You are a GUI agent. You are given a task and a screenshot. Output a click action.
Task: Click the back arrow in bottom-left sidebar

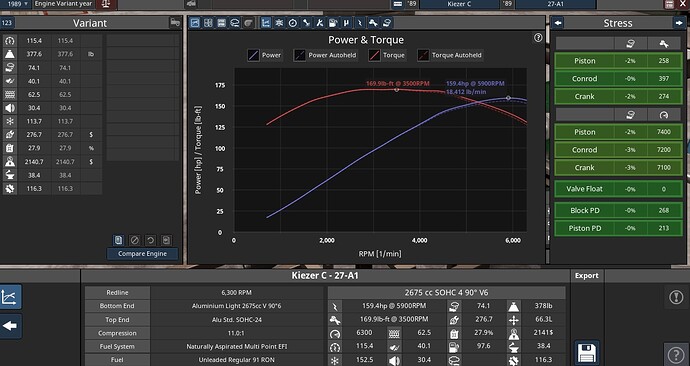tap(10, 326)
